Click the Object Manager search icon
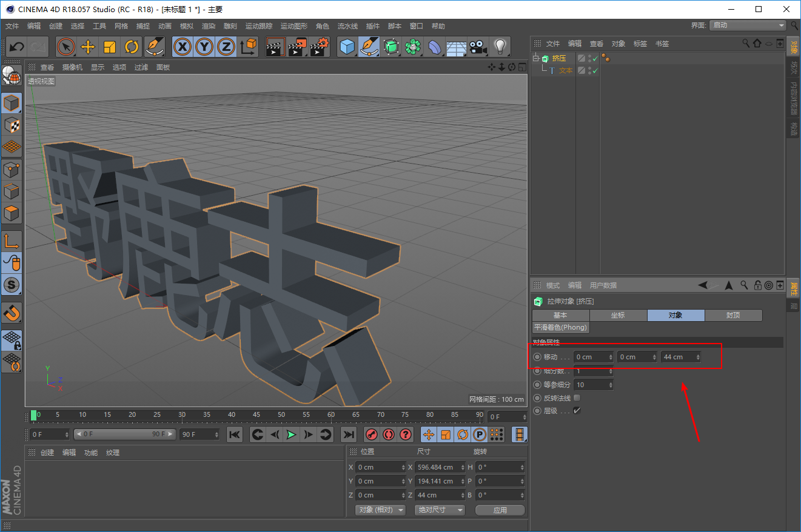 click(746, 44)
